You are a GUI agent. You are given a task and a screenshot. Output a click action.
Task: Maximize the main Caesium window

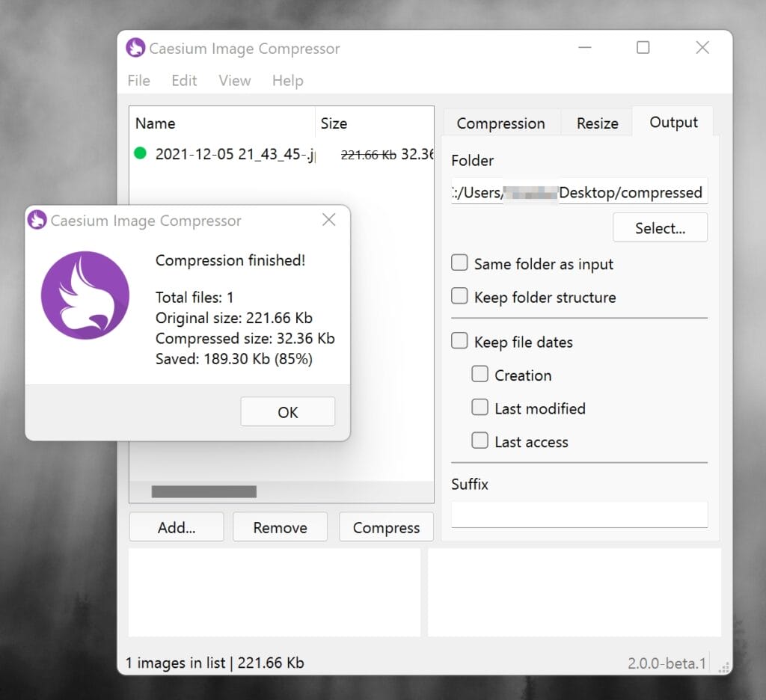[x=643, y=47]
